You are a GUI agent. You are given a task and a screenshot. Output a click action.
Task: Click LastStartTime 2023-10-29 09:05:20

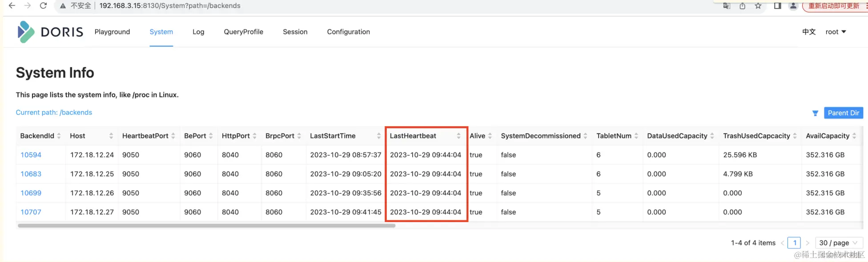pyautogui.click(x=346, y=174)
